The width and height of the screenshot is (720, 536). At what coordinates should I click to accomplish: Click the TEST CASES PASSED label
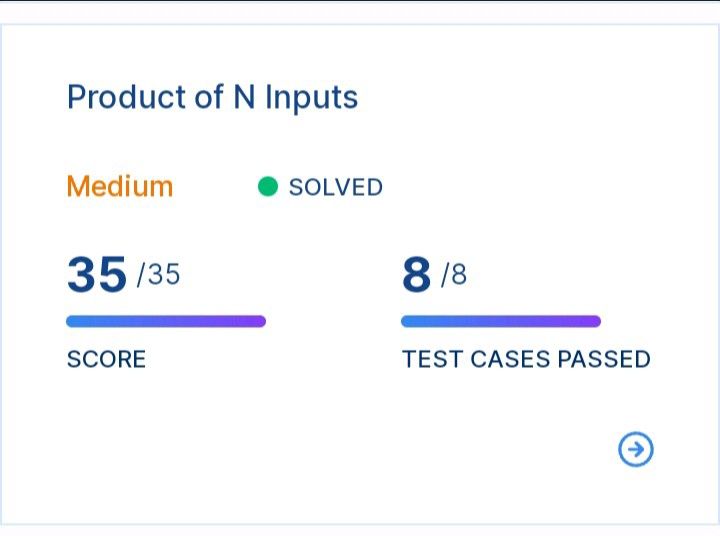(x=526, y=359)
